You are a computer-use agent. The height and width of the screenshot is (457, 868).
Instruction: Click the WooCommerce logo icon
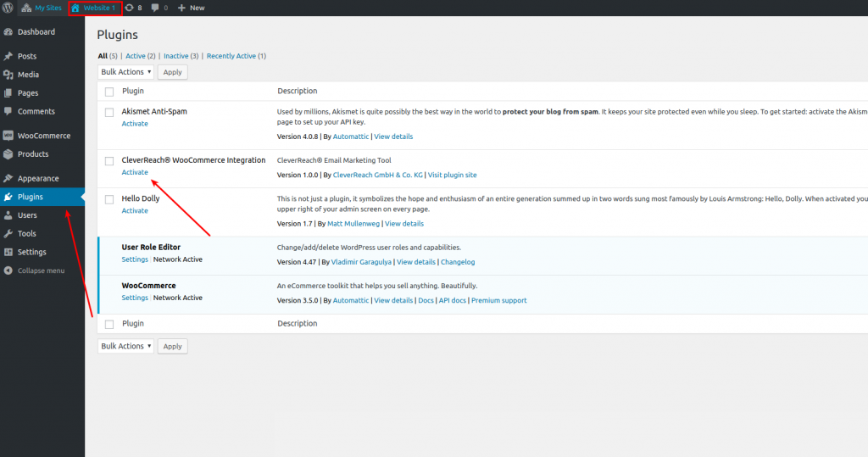click(8, 136)
